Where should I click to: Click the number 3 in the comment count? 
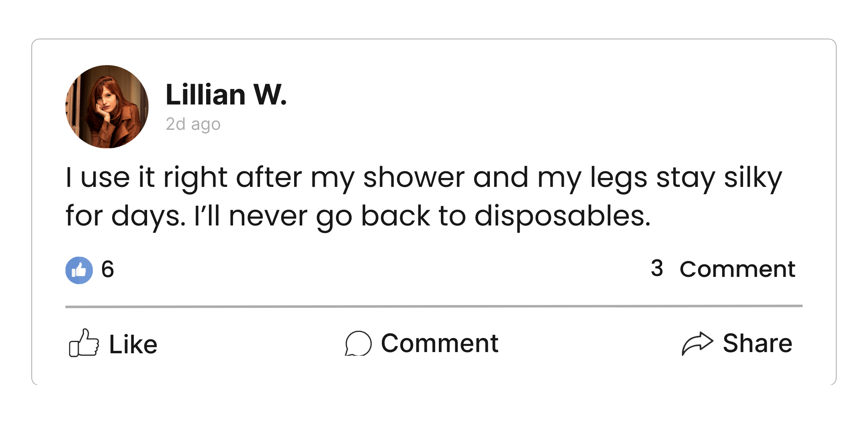tap(657, 268)
